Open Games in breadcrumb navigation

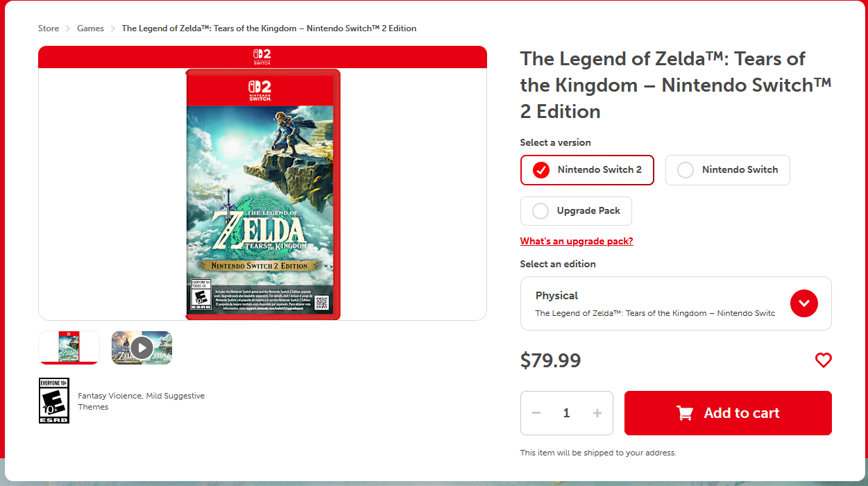tap(90, 28)
